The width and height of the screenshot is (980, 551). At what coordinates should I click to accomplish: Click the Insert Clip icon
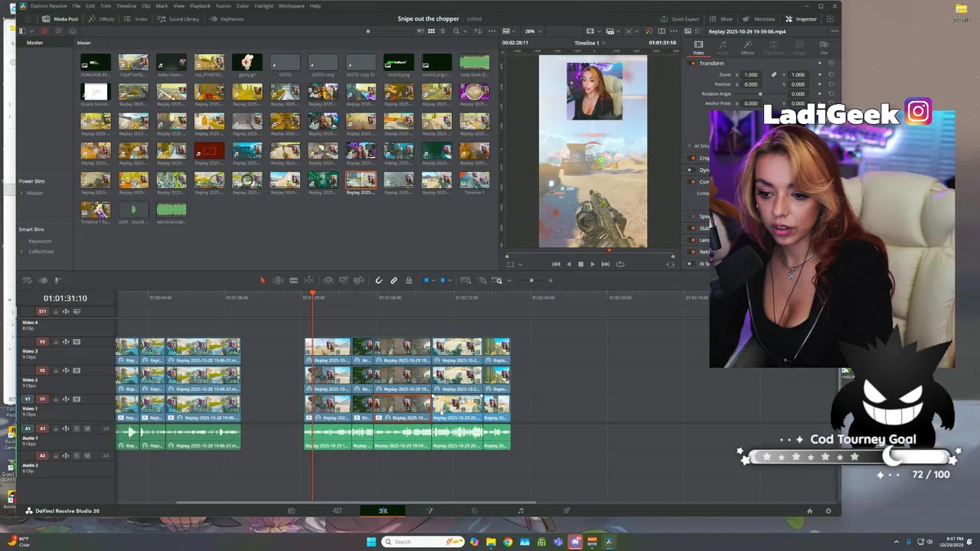coord(328,281)
